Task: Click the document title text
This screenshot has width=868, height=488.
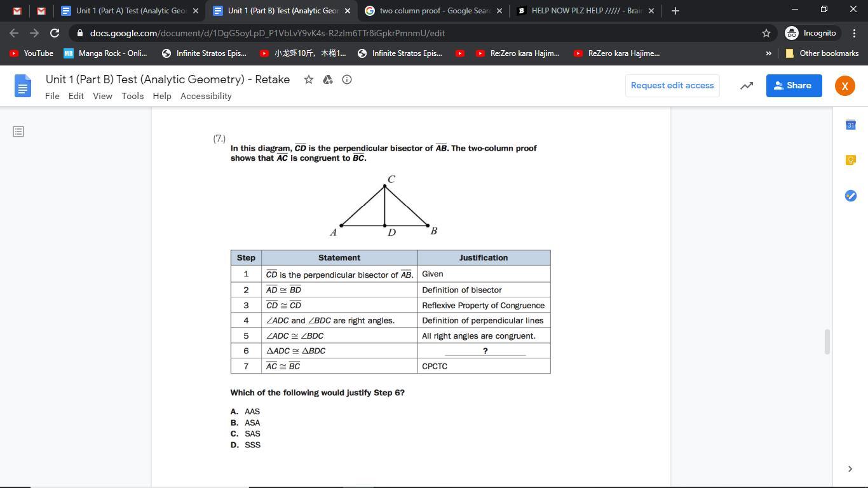Action: 168,79
